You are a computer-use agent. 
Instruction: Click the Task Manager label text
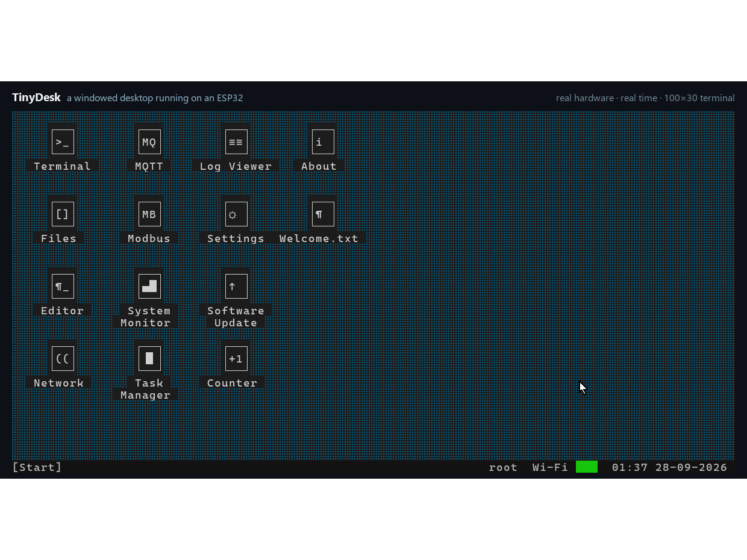pyautogui.click(x=146, y=389)
